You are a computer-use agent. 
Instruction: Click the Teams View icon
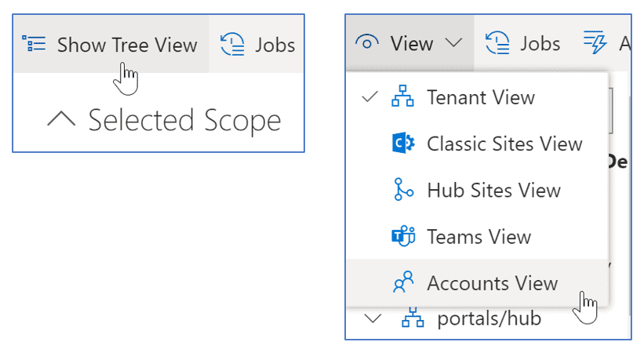point(402,237)
